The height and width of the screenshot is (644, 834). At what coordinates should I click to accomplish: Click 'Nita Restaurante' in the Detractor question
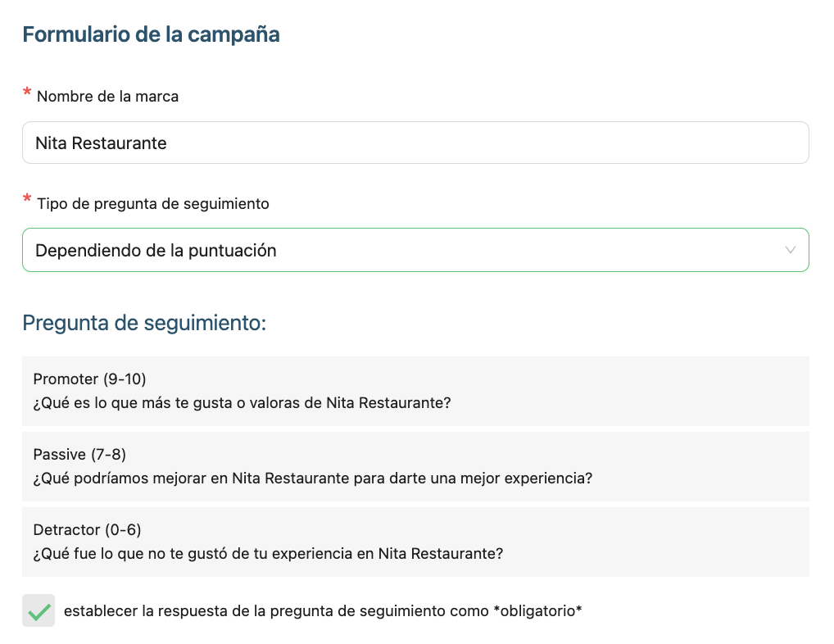[x=440, y=554]
